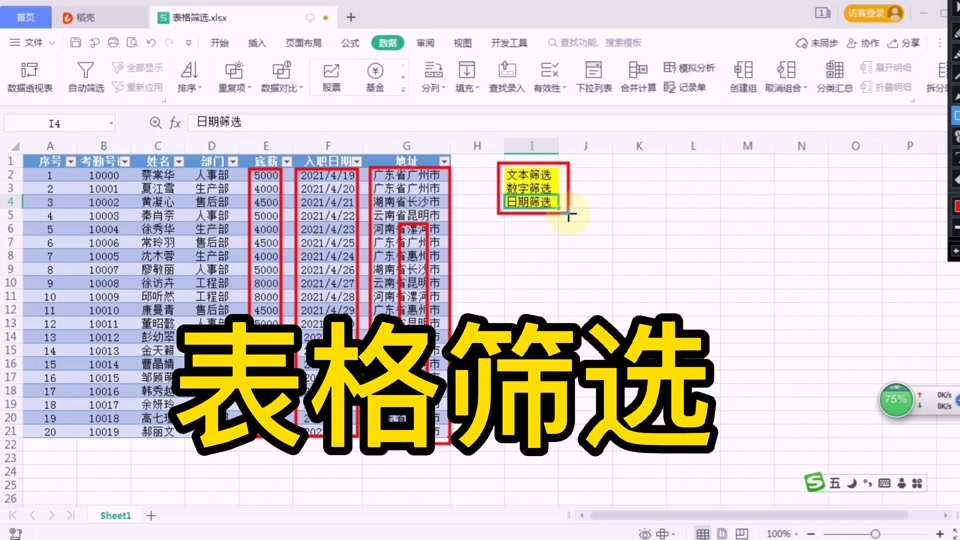960x540 pixels.
Task: Open filter dropdown for 底薪 column
Action: [287, 162]
